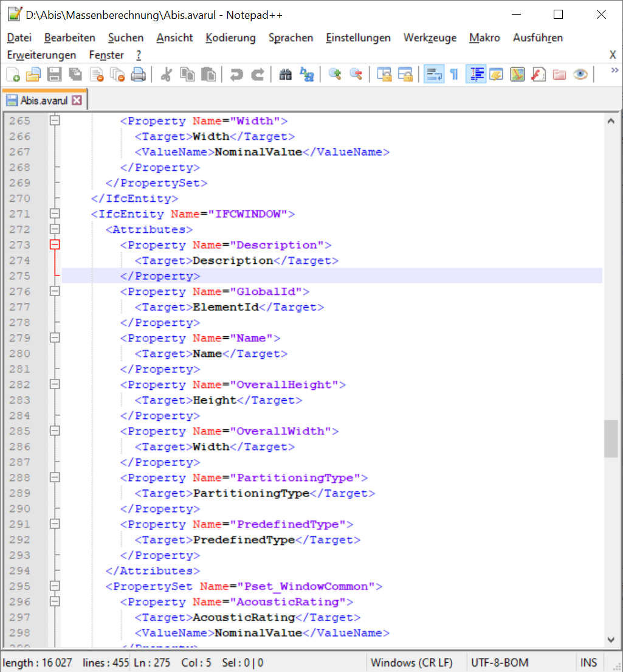This screenshot has width=623, height=672.
Task: Save the file with the Save icon
Action: pos(55,75)
